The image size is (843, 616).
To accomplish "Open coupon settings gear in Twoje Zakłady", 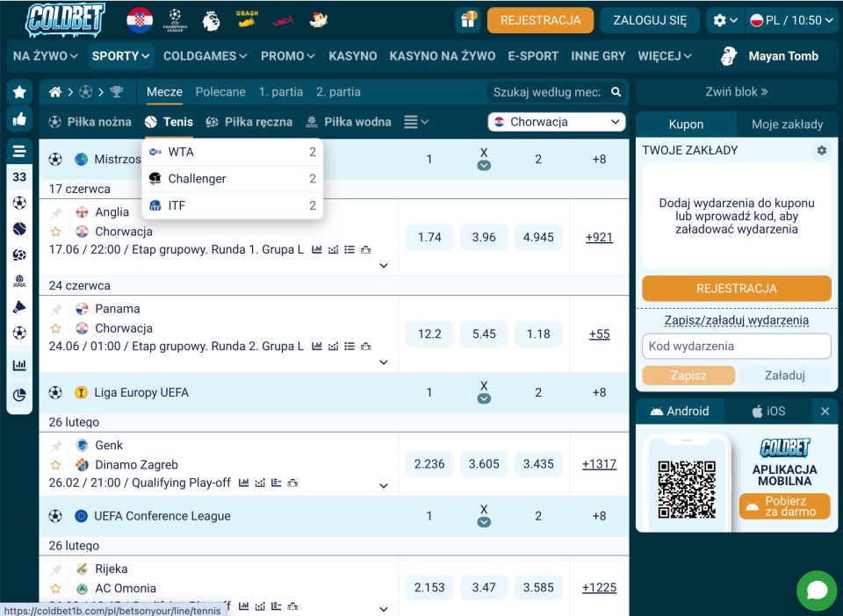I will coord(822,151).
